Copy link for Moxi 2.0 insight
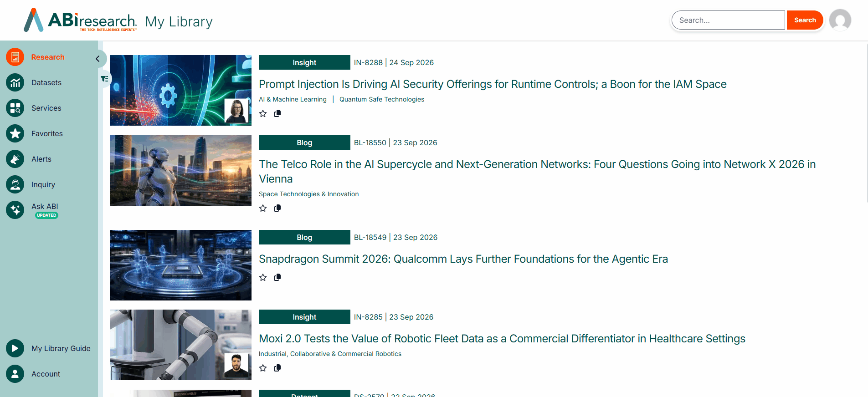 click(x=277, y=368)
